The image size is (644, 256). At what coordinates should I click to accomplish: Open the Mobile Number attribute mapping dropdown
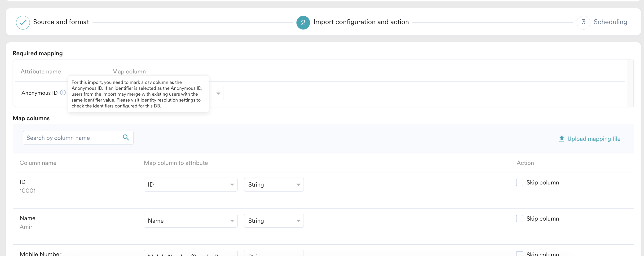click(190, 253)
